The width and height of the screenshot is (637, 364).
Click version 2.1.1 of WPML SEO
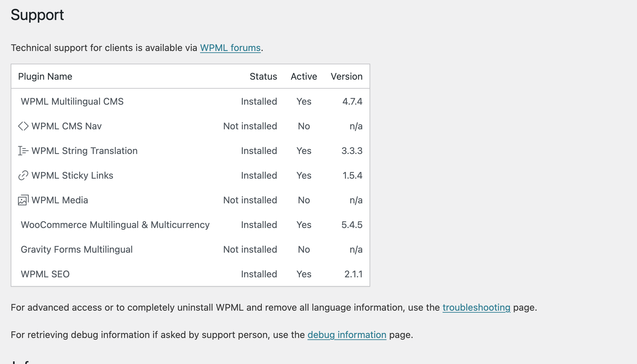[354, 274]
